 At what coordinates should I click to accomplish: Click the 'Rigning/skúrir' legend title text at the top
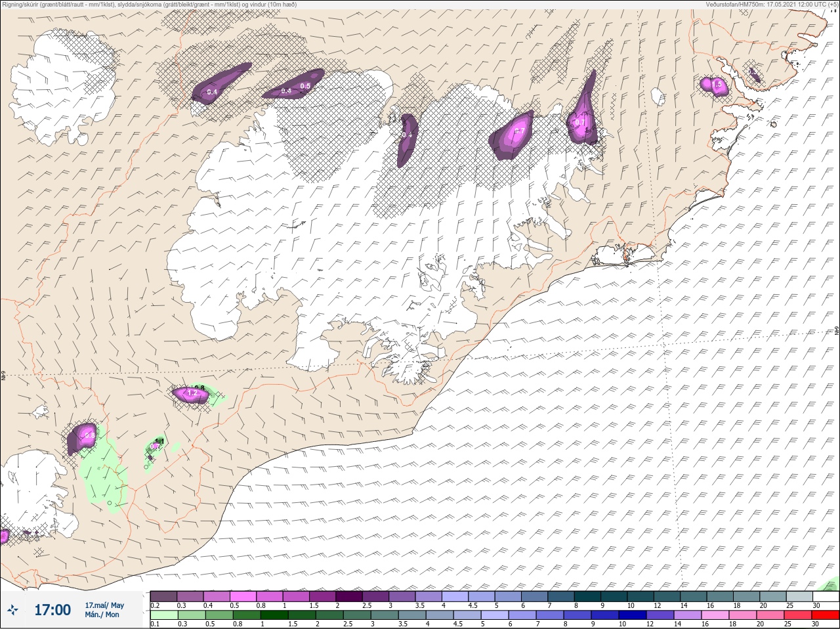click(20, 4)
